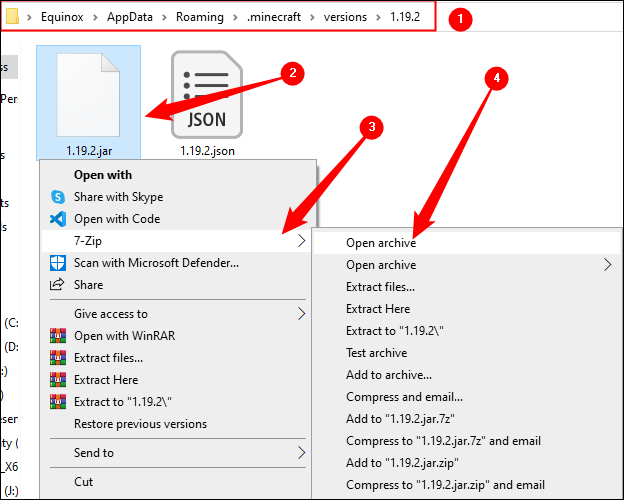
Task: Navigate to AppData in breadcrumb
Action: click(130, 17)
